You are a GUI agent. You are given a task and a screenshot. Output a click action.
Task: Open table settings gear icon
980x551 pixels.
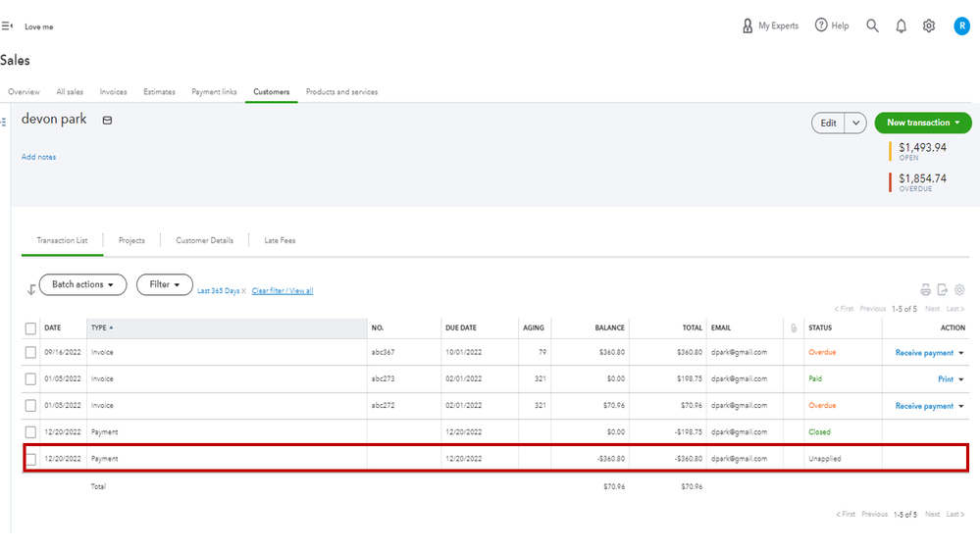coord(960,289)
